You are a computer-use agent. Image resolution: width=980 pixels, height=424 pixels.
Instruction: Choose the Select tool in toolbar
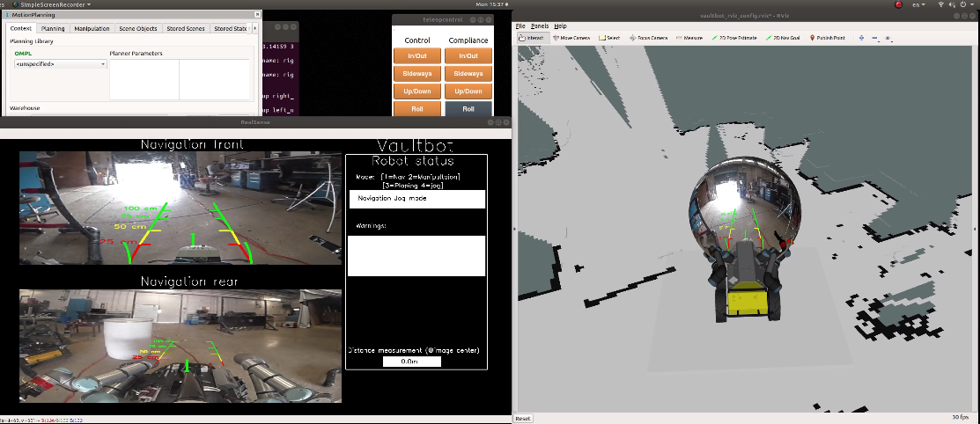[610, 39]
